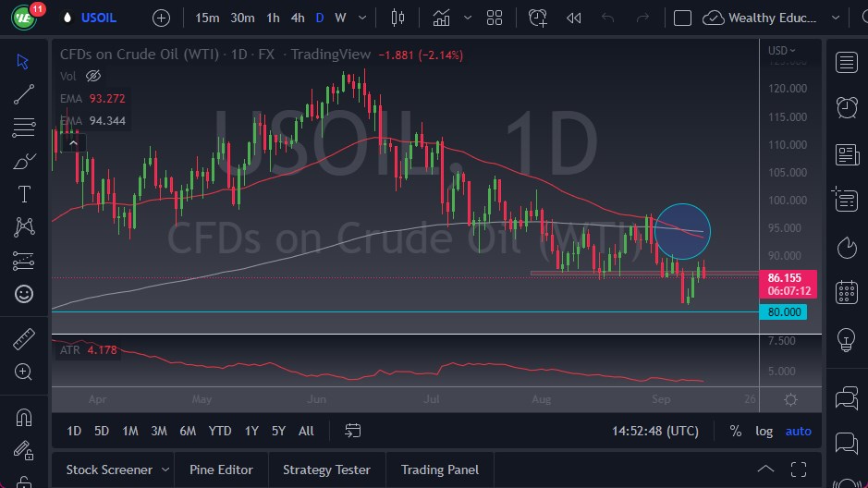Open the hotlists flame icon
This screenshot has width=868, height=488.
point(847,248)
